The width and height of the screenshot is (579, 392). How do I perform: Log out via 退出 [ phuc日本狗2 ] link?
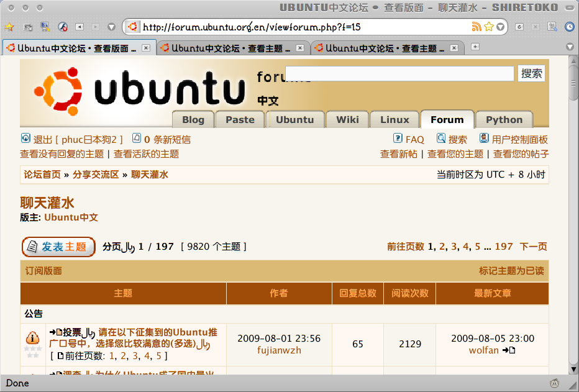pyautogui.click(x=78, y=140)
